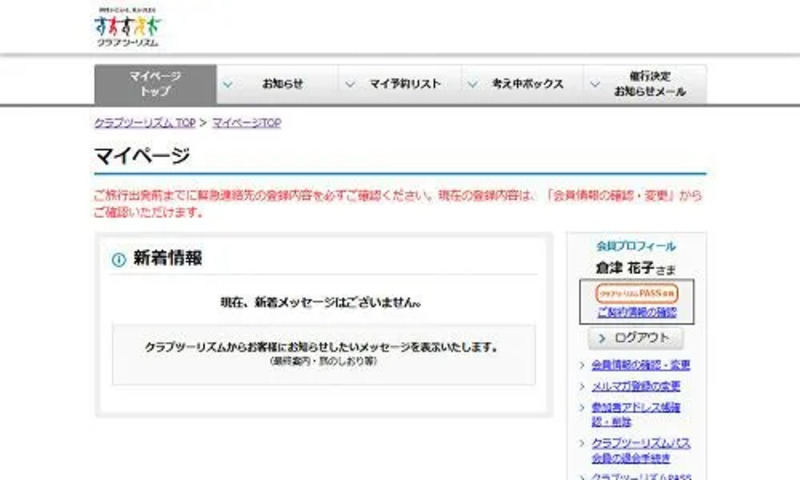Click the Club Tourism logo
Image resolution: width=800 pixels, height=480 pixels.
[128, 28]
